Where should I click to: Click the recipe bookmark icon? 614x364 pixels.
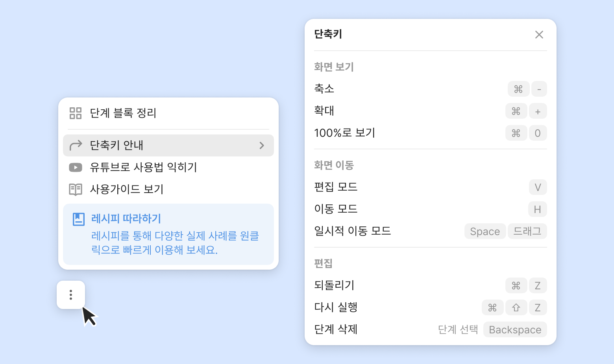pos(79,219)
